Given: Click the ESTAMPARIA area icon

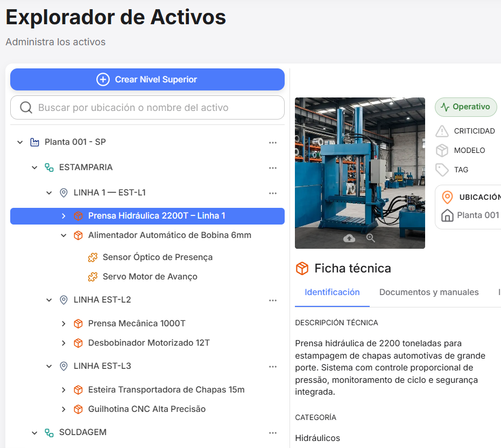Looking at the screenshot, I should tap(49, 167).
